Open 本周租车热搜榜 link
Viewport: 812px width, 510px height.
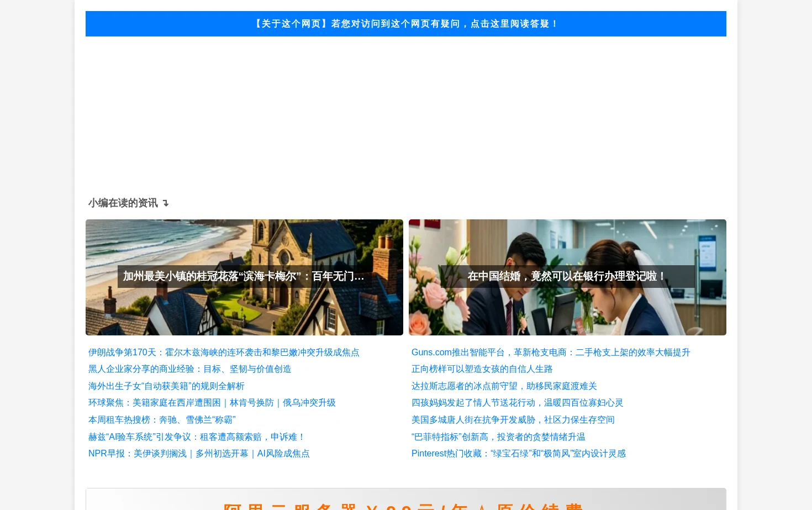162,420
